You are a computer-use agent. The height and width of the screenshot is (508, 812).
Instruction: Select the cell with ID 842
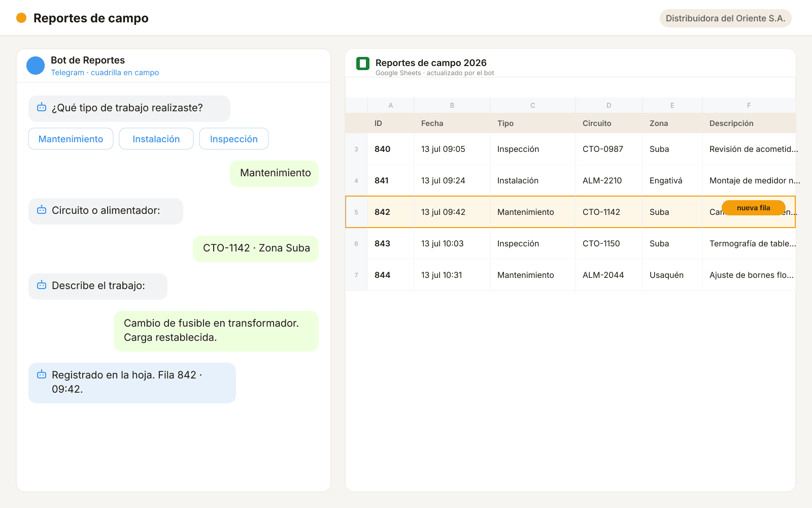tap(391, 212)
